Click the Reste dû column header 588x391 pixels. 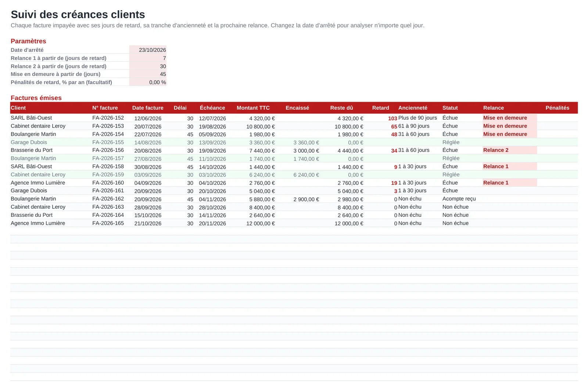(x=341, y=108)
